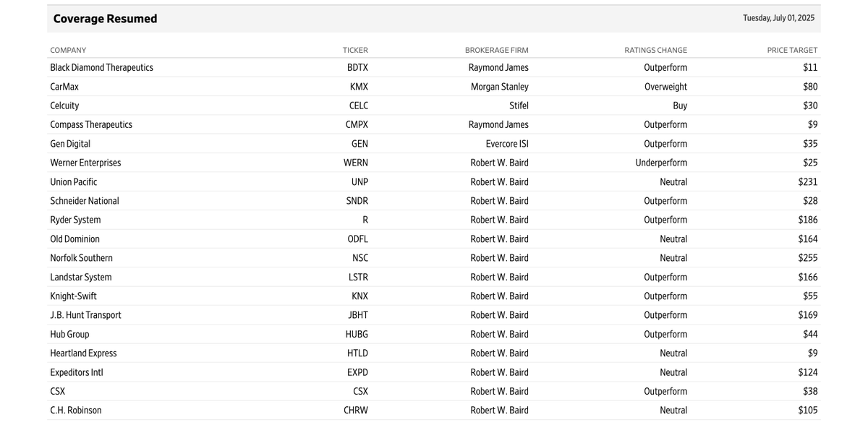Image resolution: width=868 pixels, height=425 pixels.
Task: Click the $80 price target
Action: [810, 87]
